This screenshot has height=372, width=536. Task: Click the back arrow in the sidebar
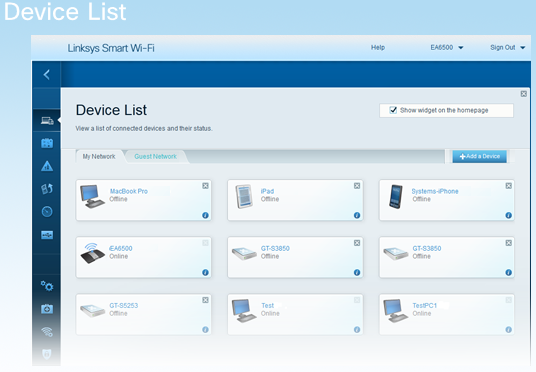coord(47,75)
